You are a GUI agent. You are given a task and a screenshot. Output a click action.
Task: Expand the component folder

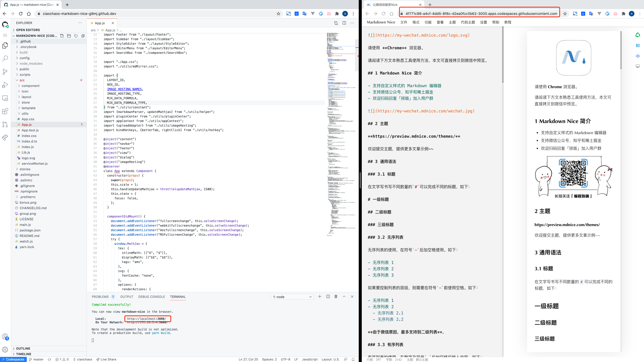(30, 86)
